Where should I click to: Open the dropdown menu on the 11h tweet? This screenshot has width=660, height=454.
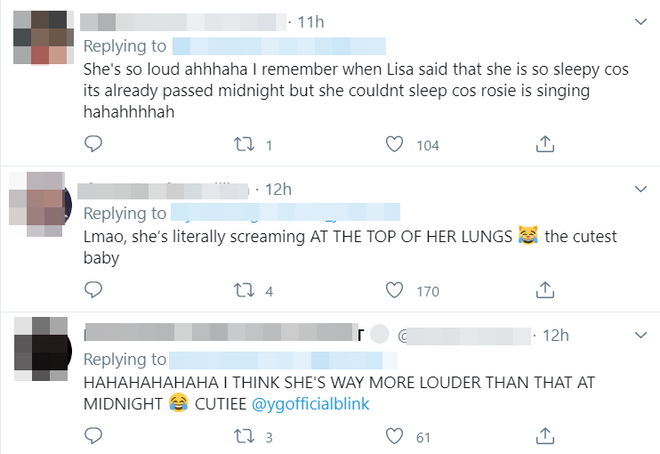pos(641,21)
